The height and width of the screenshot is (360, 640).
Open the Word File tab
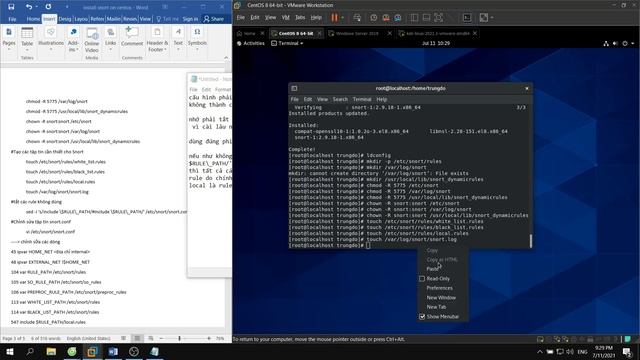point(12,19)
